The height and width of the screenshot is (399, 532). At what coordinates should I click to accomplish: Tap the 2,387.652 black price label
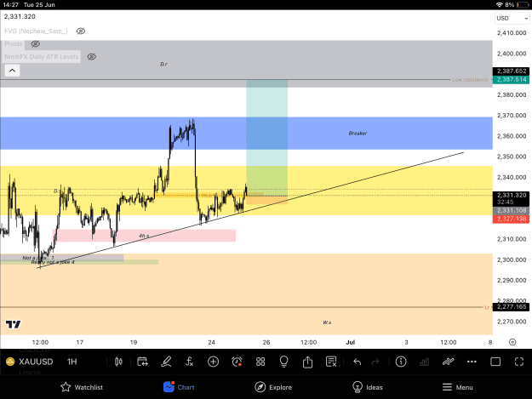click(x=512, y=71)
